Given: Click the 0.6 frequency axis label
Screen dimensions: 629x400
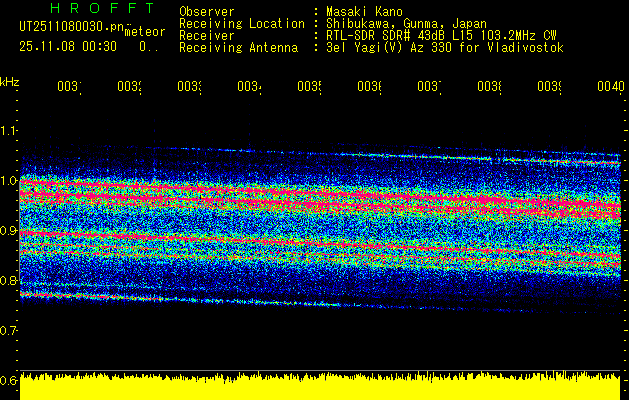Looking at the screenshot, I should [x=9, y=380].
